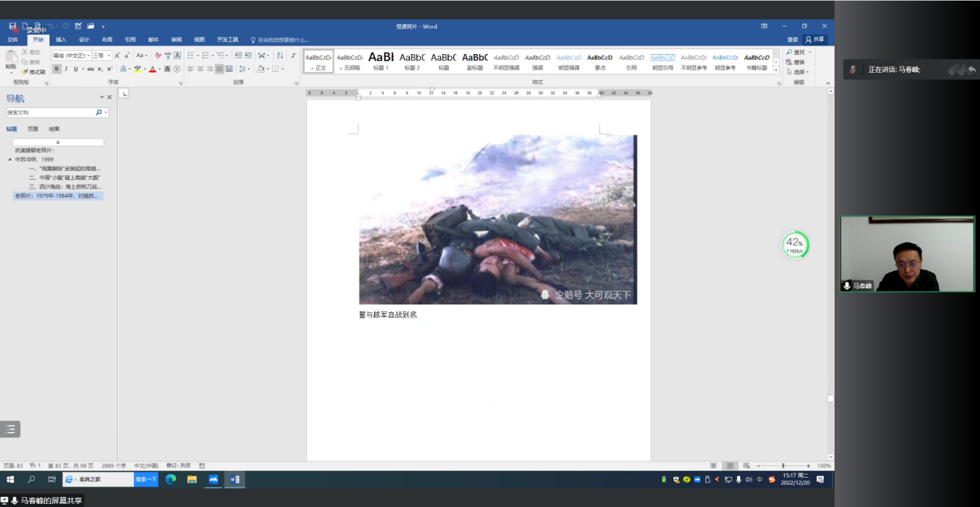Switch to the 插入 ribbon tab
980x507 pixels.
61,39
